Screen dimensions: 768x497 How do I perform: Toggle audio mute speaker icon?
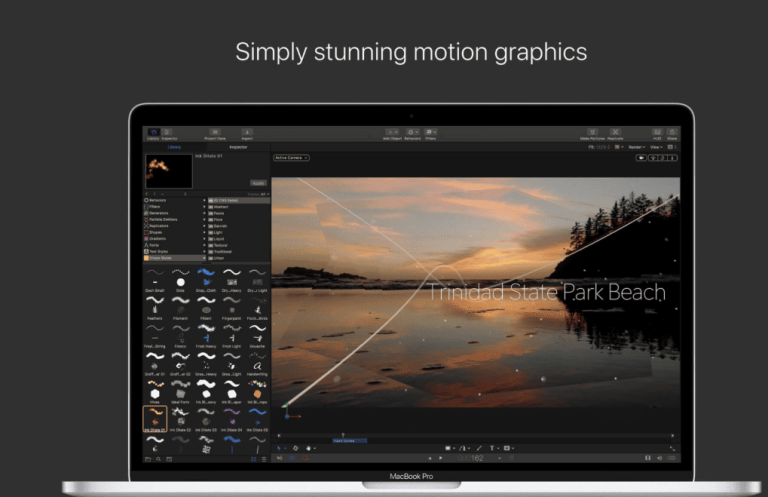[x=659, y=458]
